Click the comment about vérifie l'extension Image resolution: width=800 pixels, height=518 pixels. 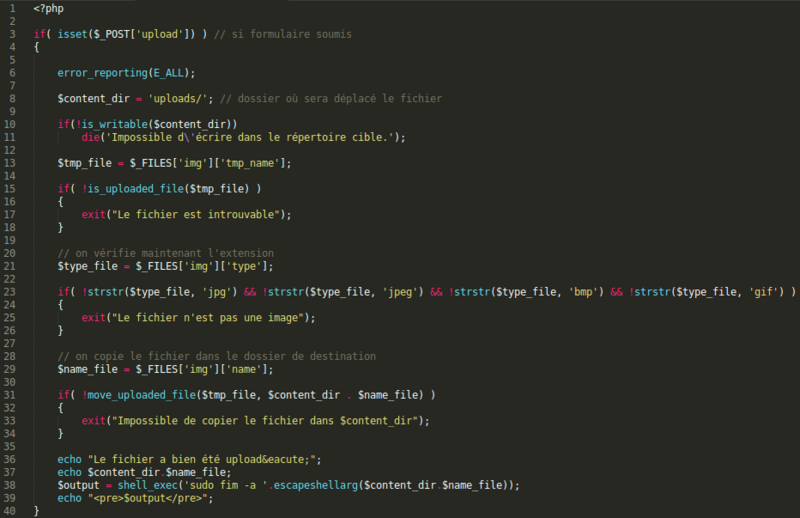[165, 253]
